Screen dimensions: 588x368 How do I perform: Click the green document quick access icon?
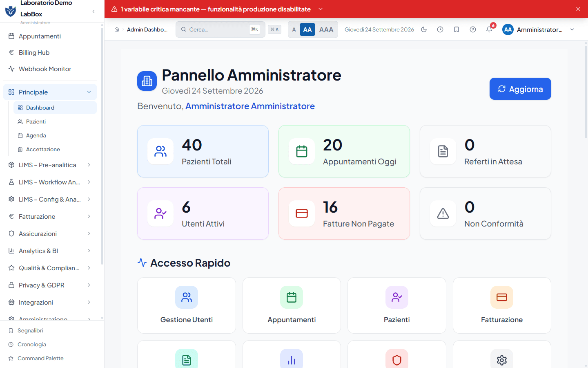pos(187,359)
